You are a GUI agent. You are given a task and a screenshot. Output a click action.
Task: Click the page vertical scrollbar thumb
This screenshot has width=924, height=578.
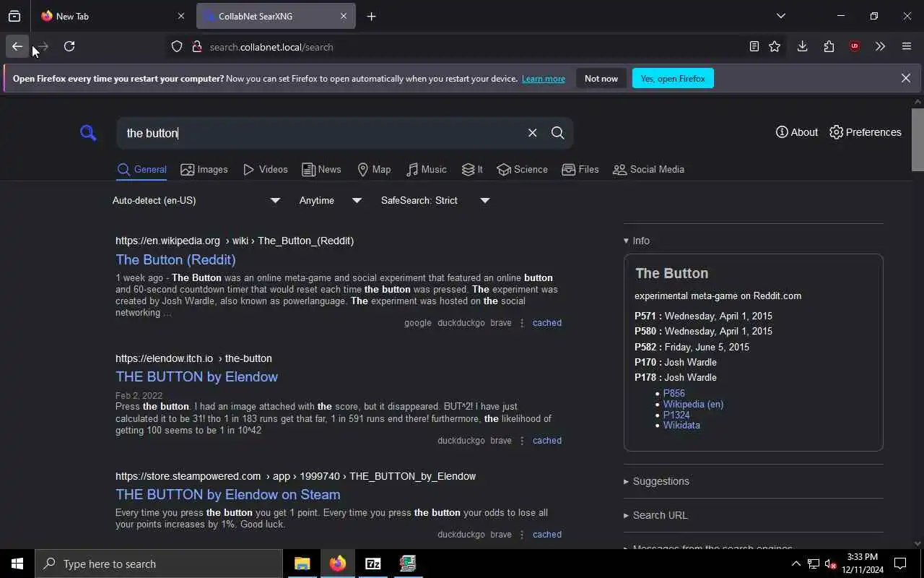pyautogui.click(x=918, y=139)
